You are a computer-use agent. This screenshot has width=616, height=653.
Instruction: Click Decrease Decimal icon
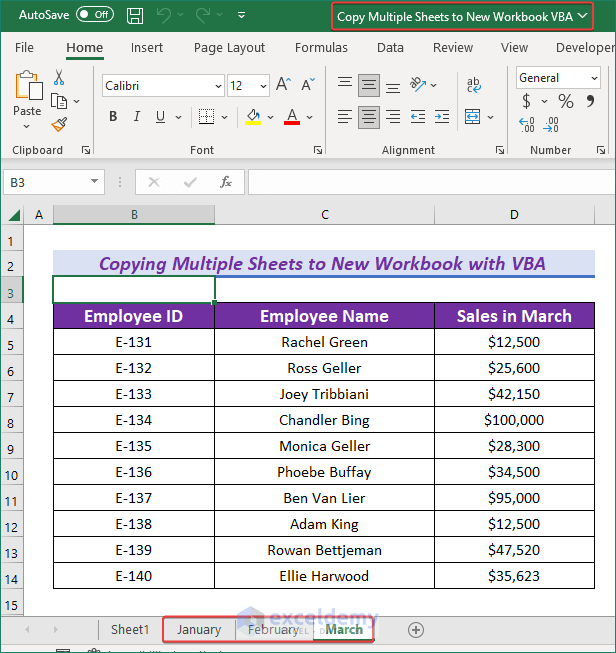click(x=551, y=125)
